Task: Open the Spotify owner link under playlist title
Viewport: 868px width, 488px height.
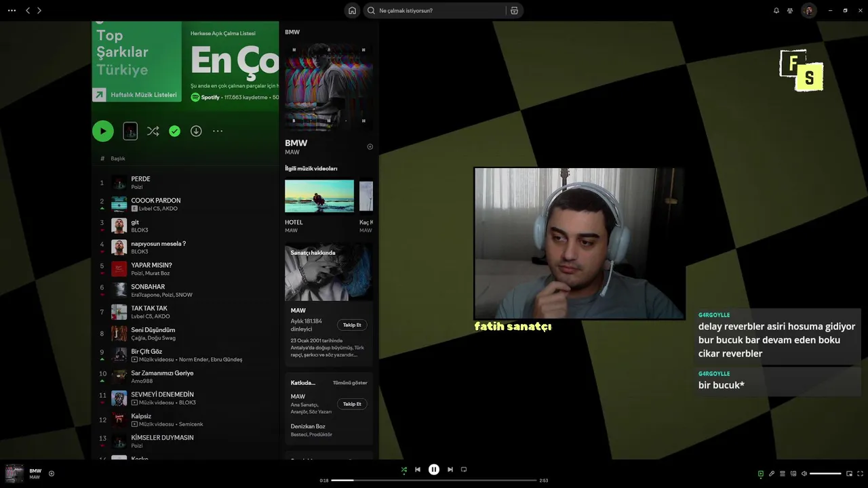Action: click(x=210, y=98)
